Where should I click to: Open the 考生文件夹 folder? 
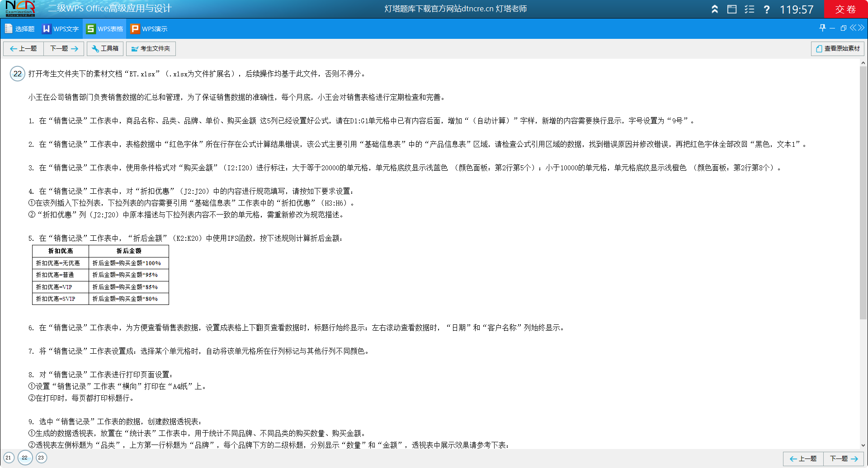(x=151, y=49)
